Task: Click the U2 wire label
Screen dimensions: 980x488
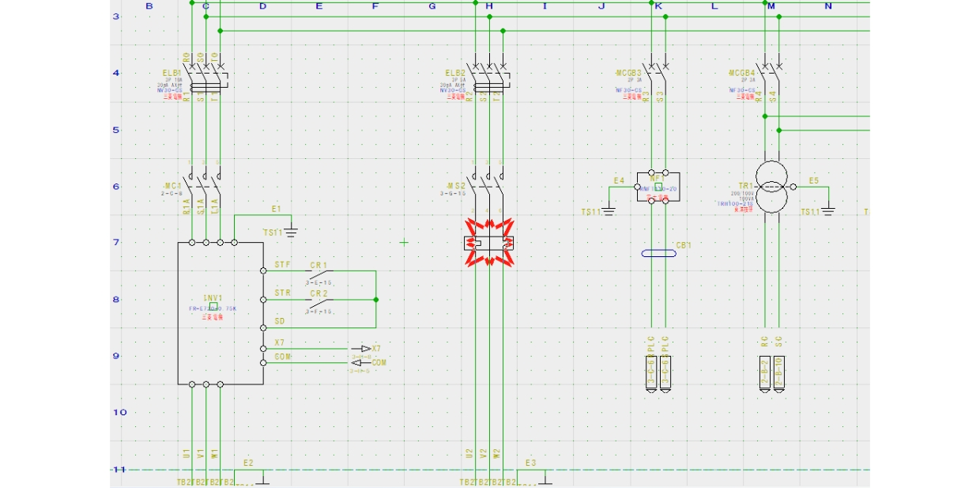Action: [x=469, y=454]
